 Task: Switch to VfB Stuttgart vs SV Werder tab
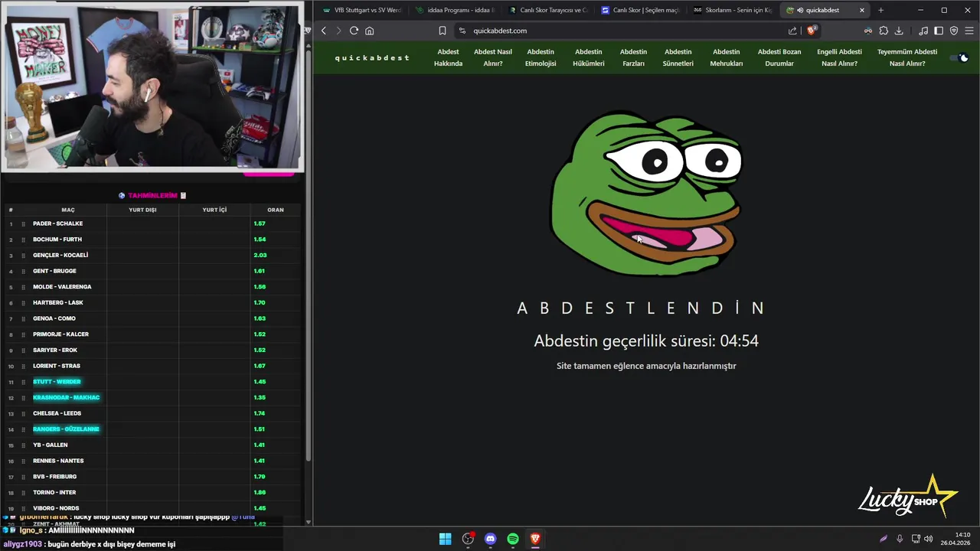pyautogui.click(x=361, y=10)
